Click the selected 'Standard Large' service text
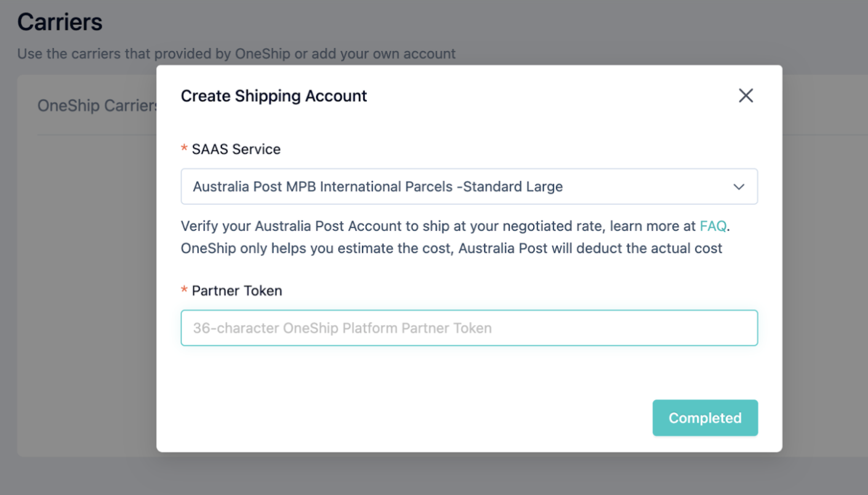 pos(513,187)
